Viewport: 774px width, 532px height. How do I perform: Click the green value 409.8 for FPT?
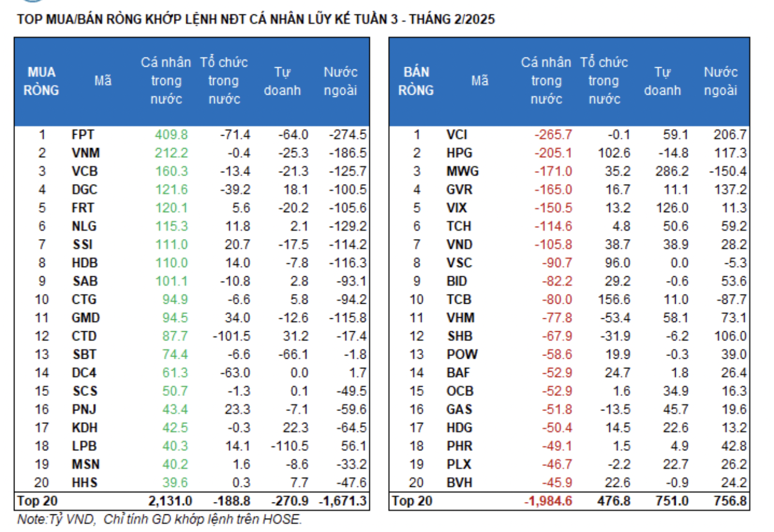(171, 135)
